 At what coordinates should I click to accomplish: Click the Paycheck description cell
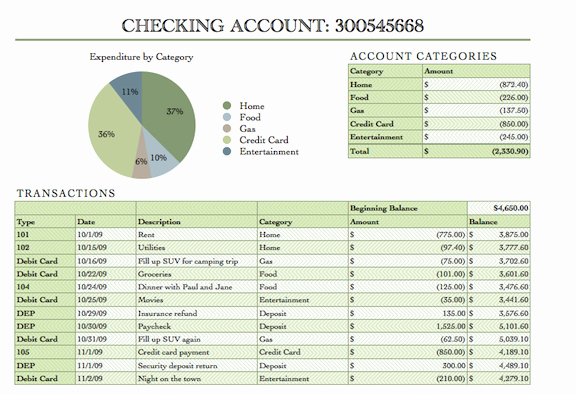pyautogui.click(x=197, y=326)
